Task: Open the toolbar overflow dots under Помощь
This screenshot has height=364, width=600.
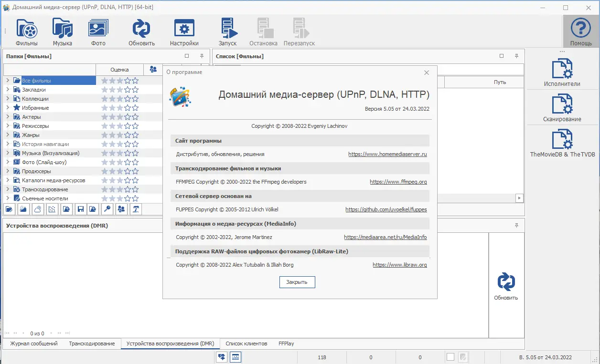Action: click(x=562, y=52)
